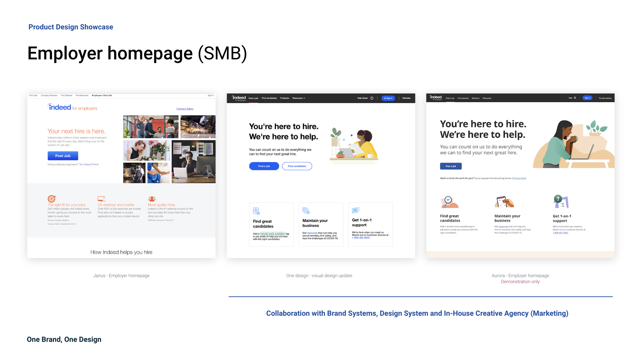
Task: Click 'Post a job' button in Aurora hero
Action: click(x=451, y=166)
